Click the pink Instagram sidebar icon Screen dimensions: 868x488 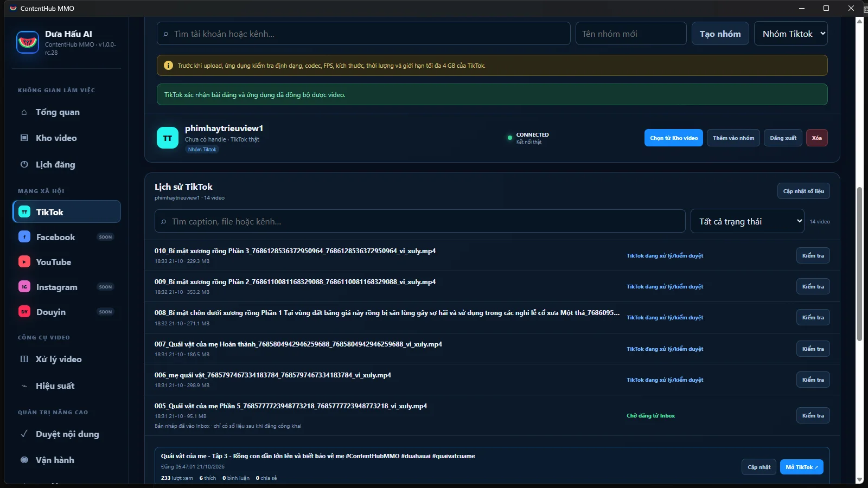point(24,287)
